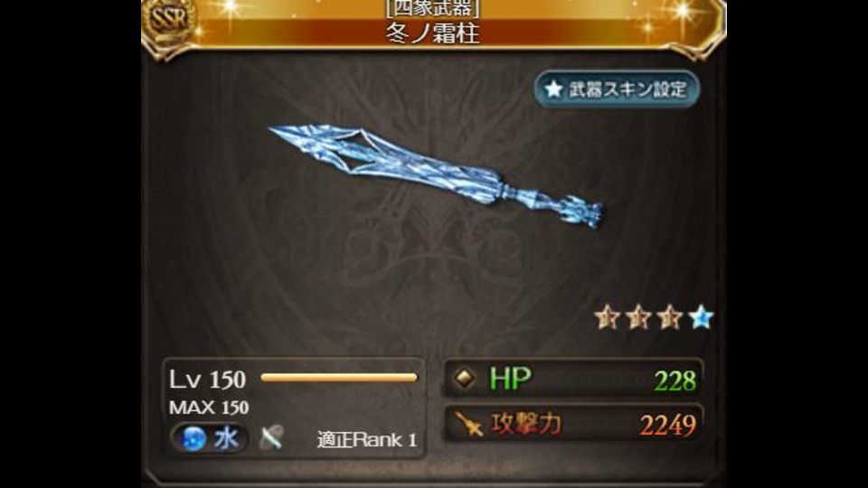The image size is (868, 488).
Task: Click the Lv 150 level text
Action: [208, 380]
